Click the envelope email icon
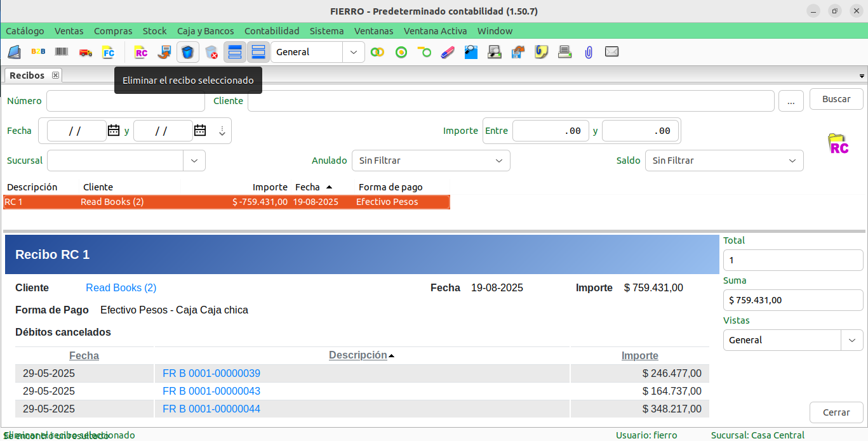This screenshot has height=441, width=868. tap(611, 52)
